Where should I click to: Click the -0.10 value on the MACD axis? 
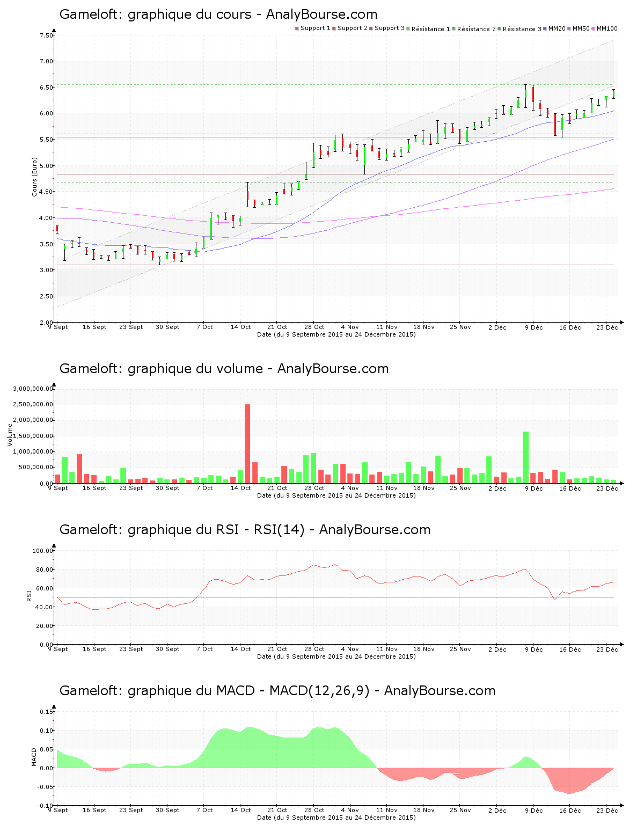point(45,806)
